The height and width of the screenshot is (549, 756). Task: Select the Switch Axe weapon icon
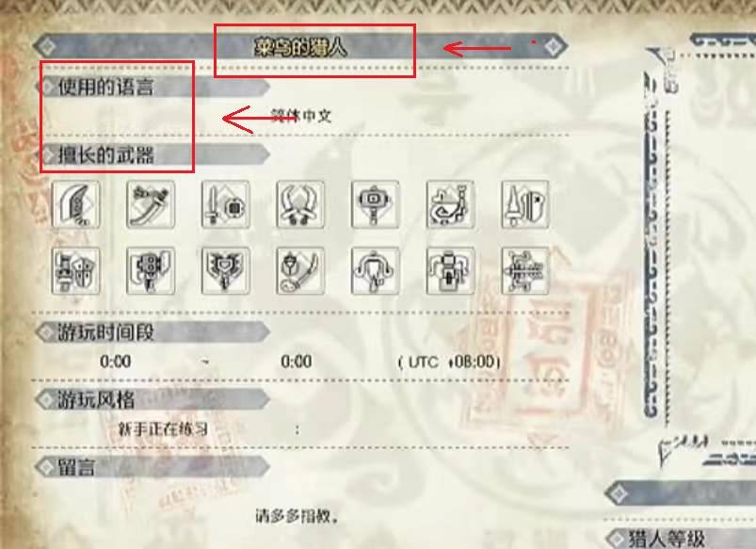(x=151, y=270)
